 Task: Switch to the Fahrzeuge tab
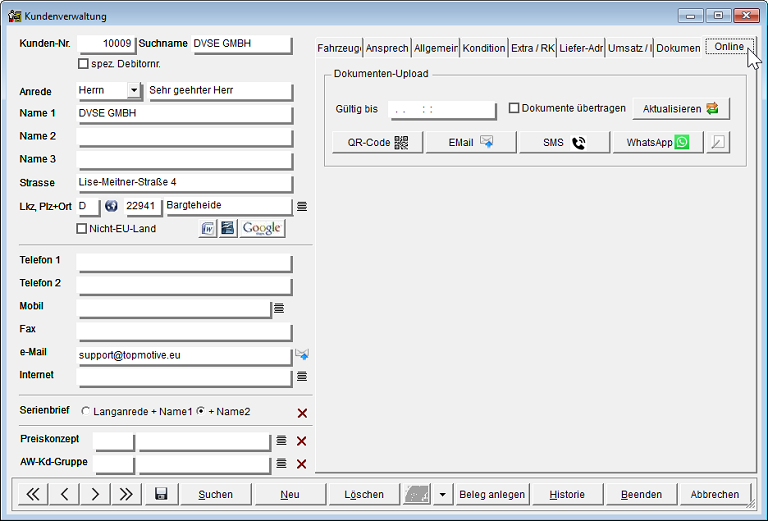pos(339,48)
